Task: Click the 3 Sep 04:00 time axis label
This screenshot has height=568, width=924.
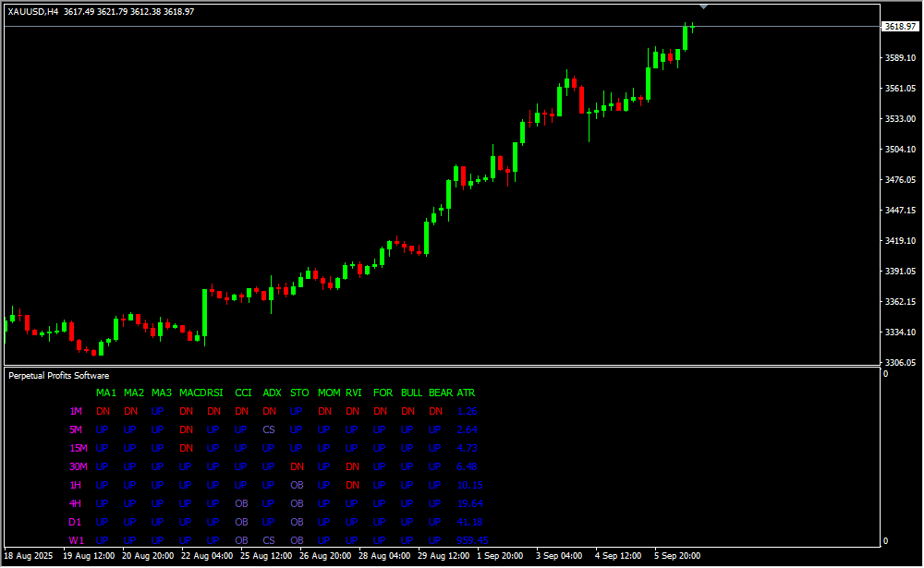Action: pyautogui.click(x=559, y=557)
